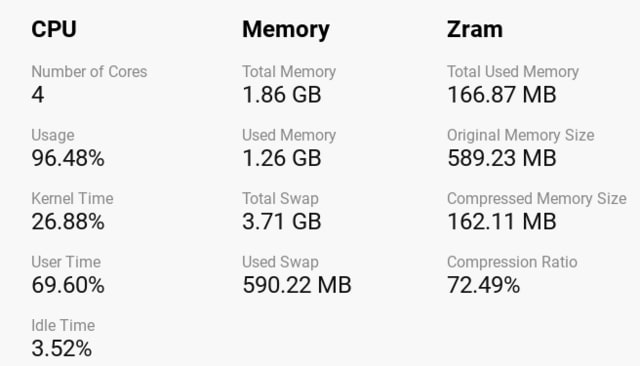This screenshot has width=640, height=366.
Task: Select the Compression Ratio 72.49% value
Action: tap(484, 285)
